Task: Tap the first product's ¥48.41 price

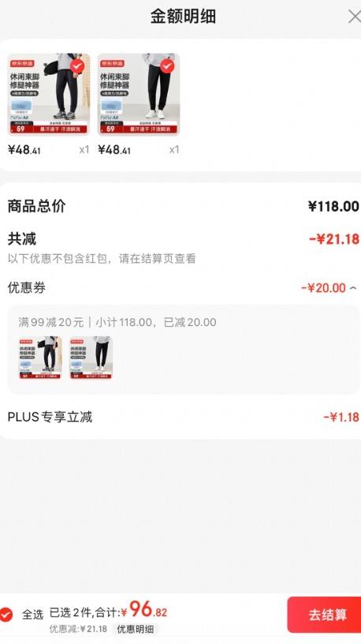Action: pos(24,150)
